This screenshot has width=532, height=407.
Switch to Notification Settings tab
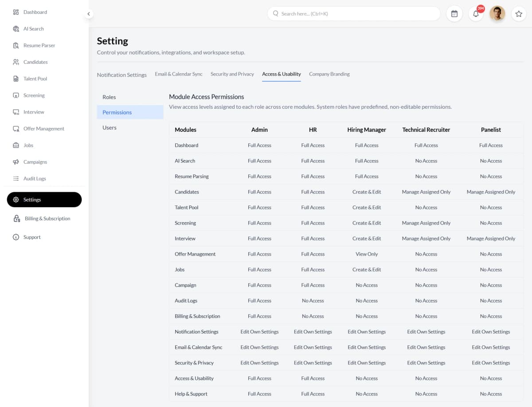(x=121, y=75)
